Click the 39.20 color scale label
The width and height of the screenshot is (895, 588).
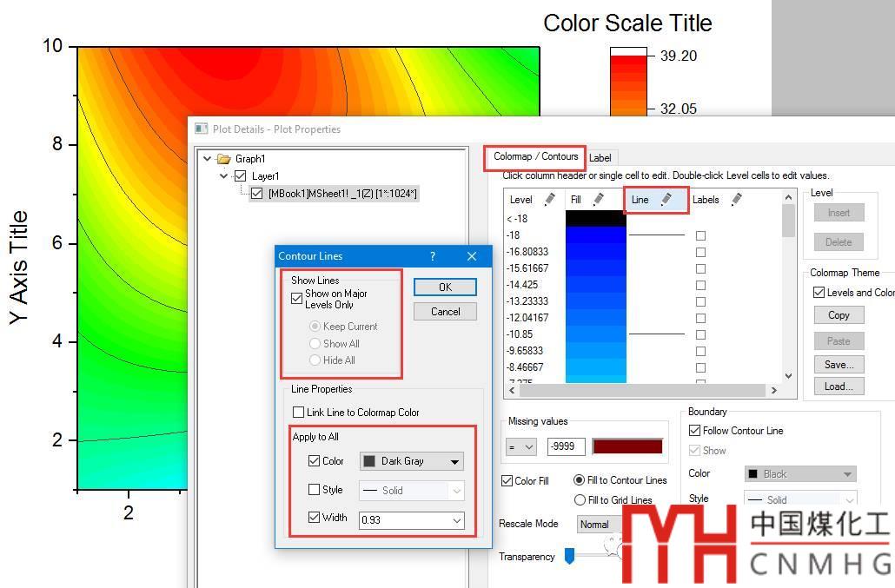(679, 56)
